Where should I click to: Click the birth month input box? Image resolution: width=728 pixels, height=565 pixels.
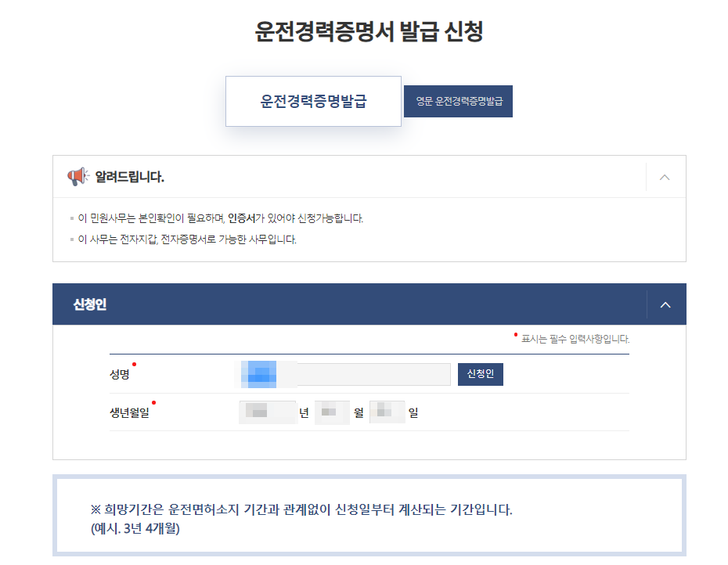click(331, 412)
